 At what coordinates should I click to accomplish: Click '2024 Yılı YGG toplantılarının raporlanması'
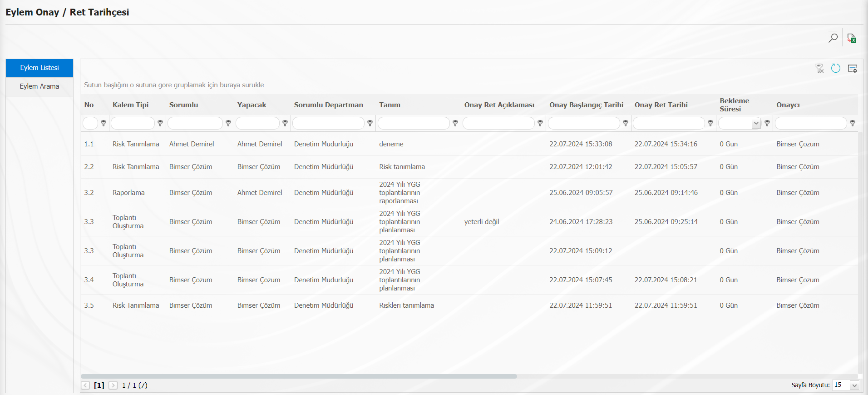[400, 193]
